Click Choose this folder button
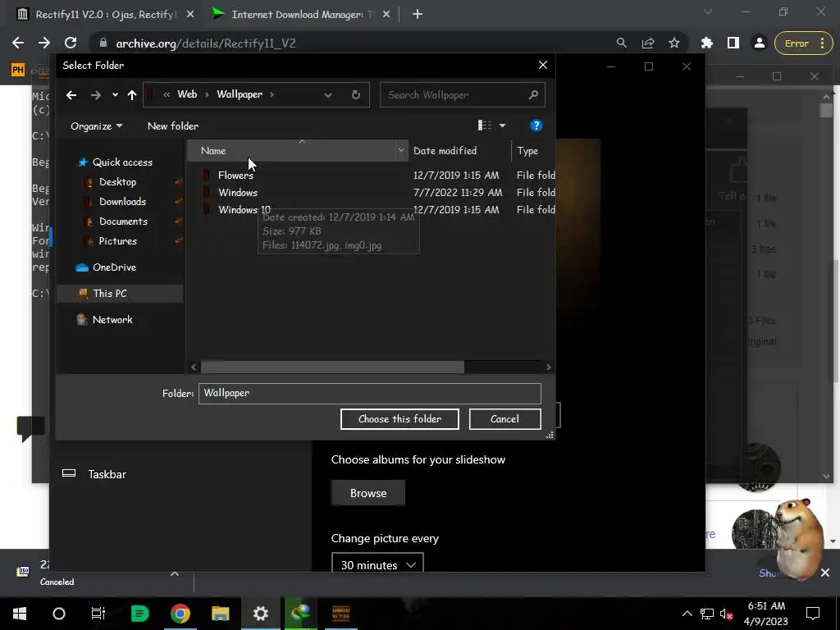This screenshot has width=840, height=630. click(399, 419)
